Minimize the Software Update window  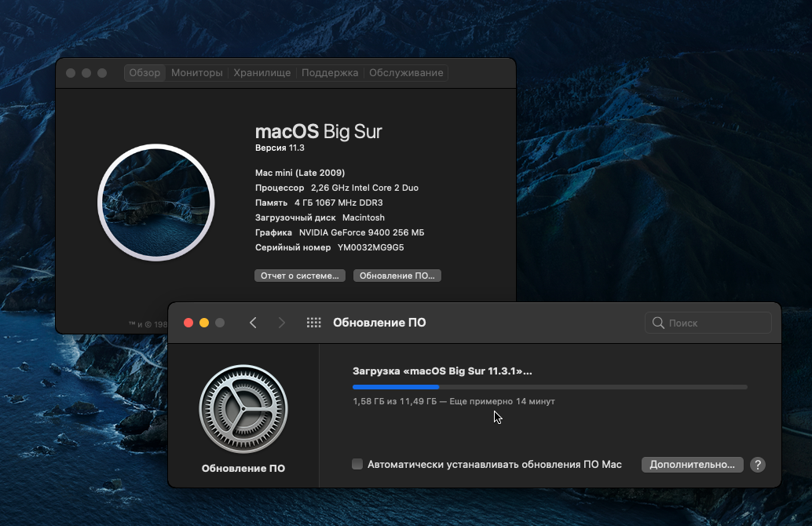(204, 323)
